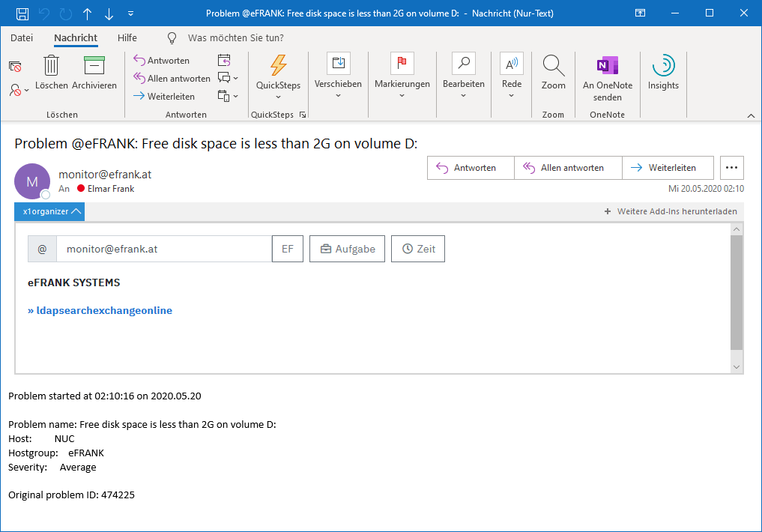Archive the message with Archivieren
The image size is (762, 532).
[x=94, y=73]
